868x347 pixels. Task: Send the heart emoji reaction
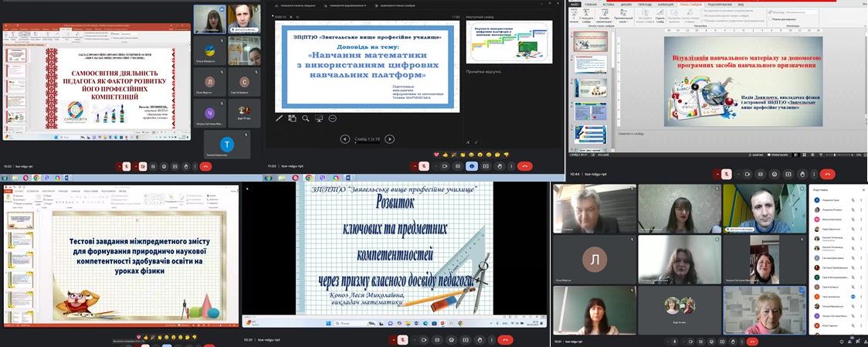(436, 155)
